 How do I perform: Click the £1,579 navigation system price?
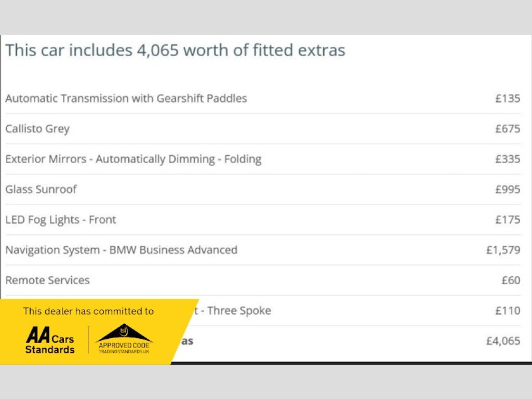pyautogui.click(x=503, y=250)
